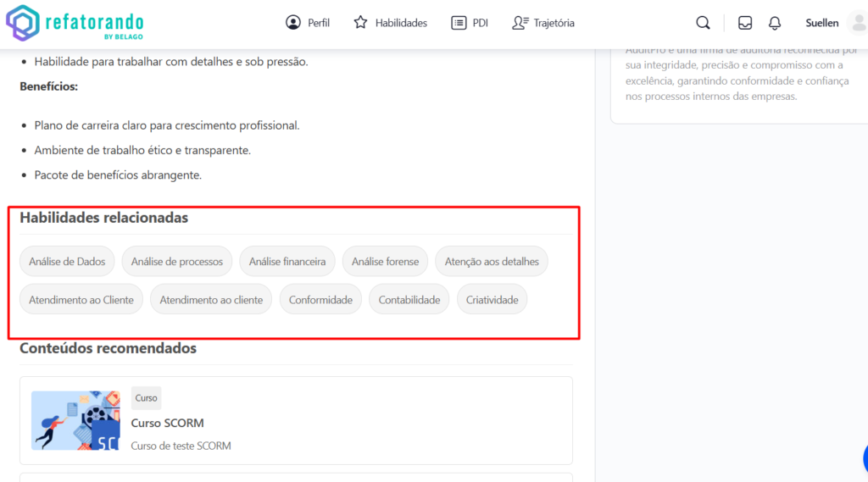Open the notifications bell icon
This screenshot has width=868, height=482.
click(775, 23)
